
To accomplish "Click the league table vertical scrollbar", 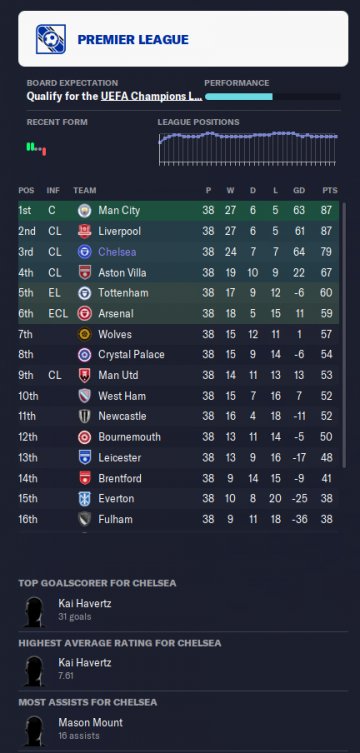I will (344, 335).
